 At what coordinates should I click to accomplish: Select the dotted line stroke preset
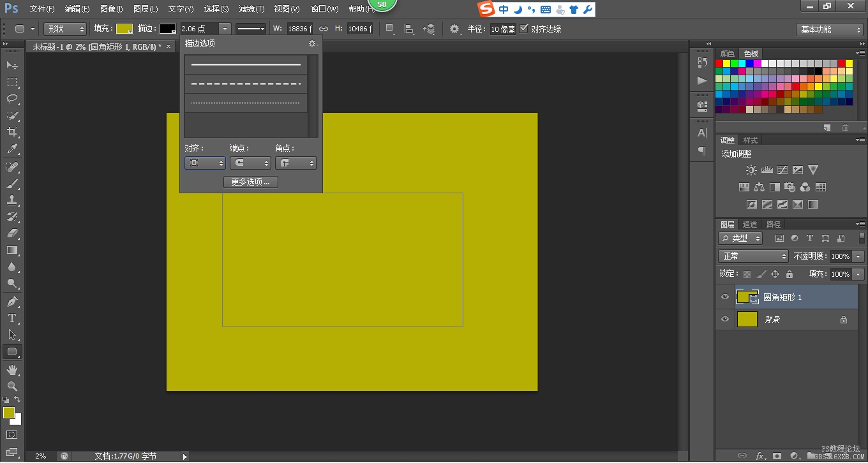[x=246, y=103]
